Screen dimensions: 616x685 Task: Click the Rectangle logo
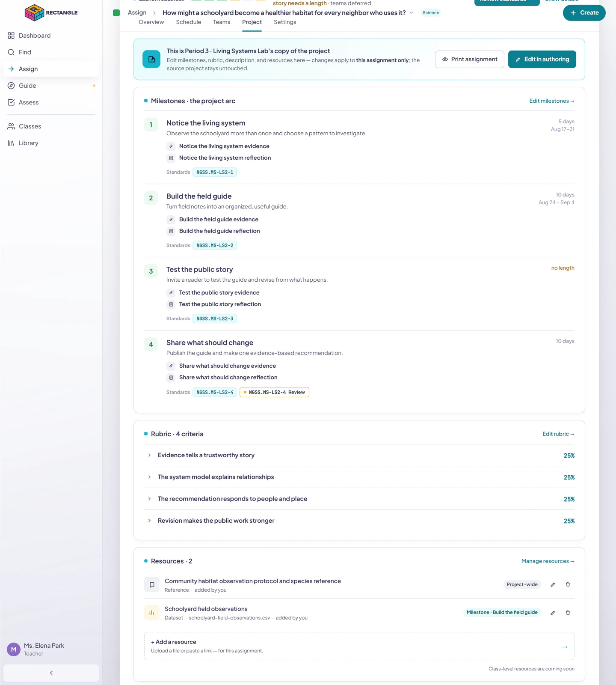51,13
